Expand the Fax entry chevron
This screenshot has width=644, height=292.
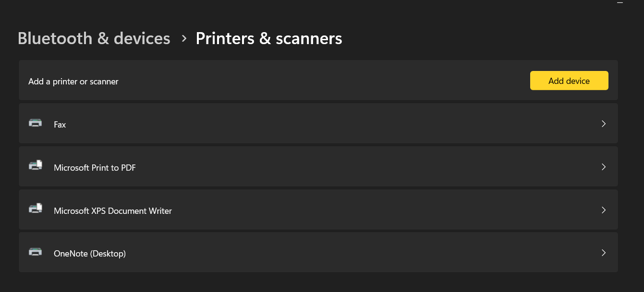pyautogui.click(x=604, y=124)
